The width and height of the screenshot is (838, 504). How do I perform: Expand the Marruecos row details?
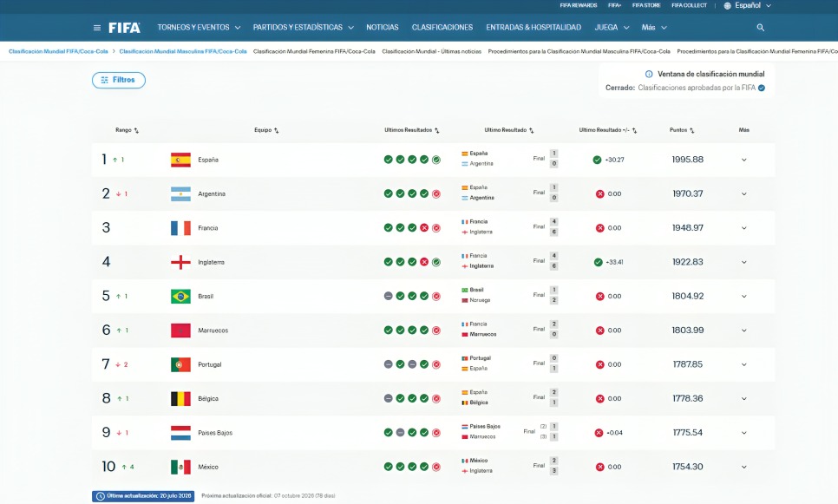pyautogui.click(x=744, y=331)
